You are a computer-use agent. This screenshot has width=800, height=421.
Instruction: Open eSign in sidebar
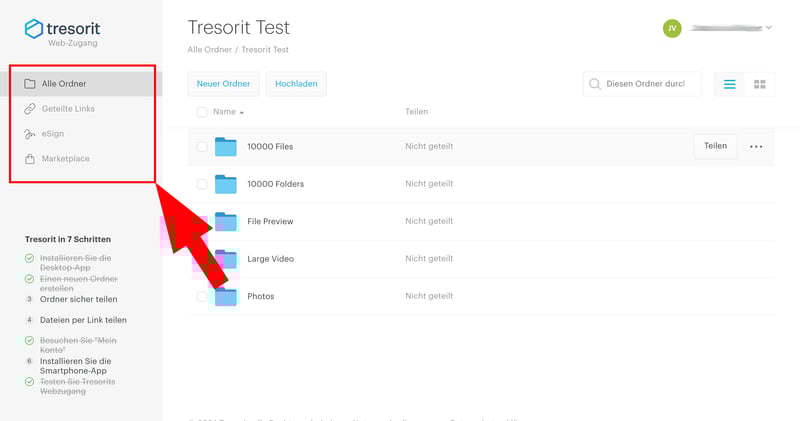pyautogui.click(x=53, y=133)
